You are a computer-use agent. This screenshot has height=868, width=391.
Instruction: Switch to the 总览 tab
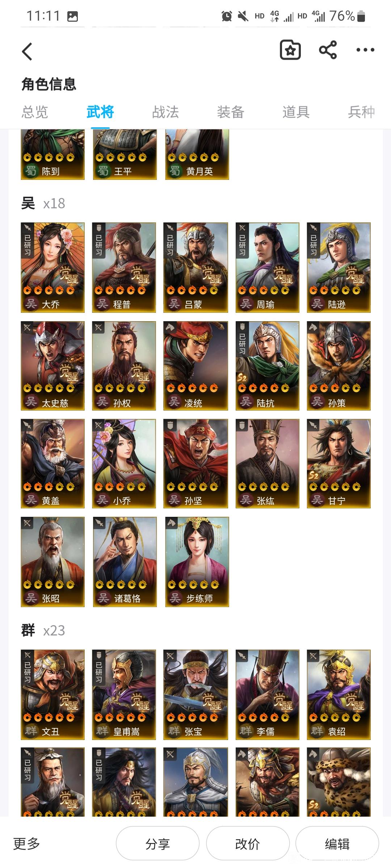point(35,112)
